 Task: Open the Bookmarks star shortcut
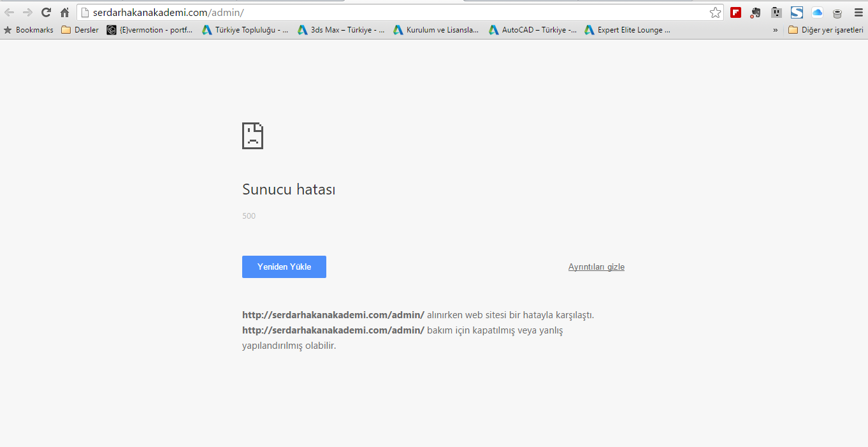(29, 29)
